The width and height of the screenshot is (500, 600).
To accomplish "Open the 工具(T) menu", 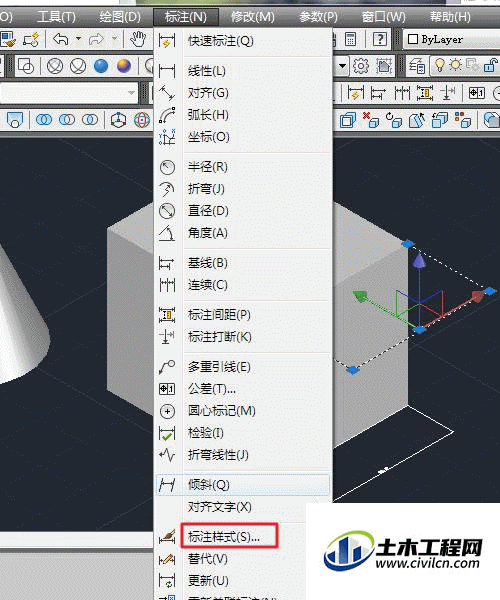I will [56, 17].
